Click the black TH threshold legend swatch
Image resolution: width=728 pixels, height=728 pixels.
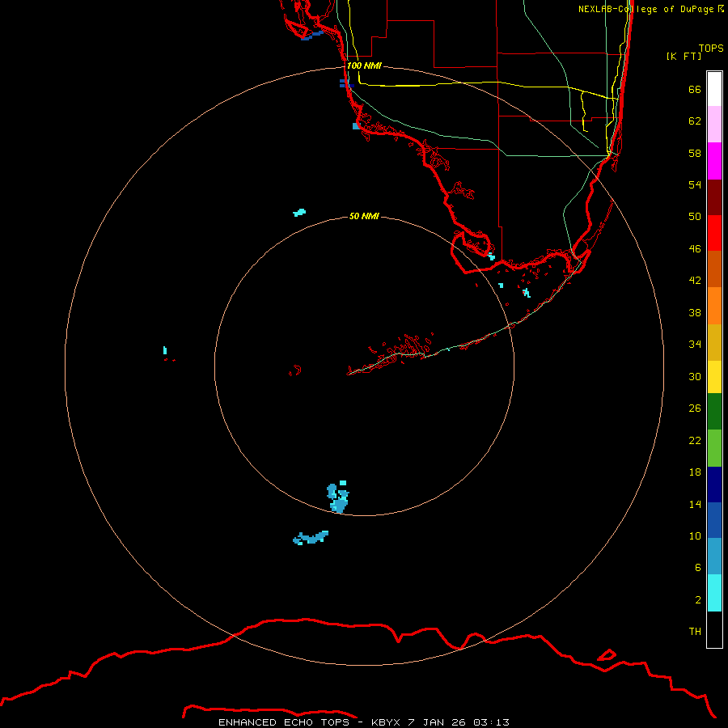click(714, 629)
